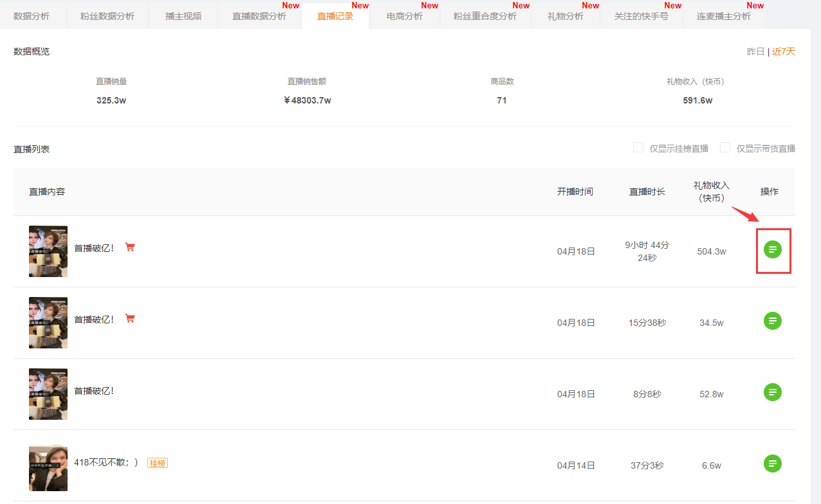Open thumbnail of the 15分38秒 stream

click(48, 323)
